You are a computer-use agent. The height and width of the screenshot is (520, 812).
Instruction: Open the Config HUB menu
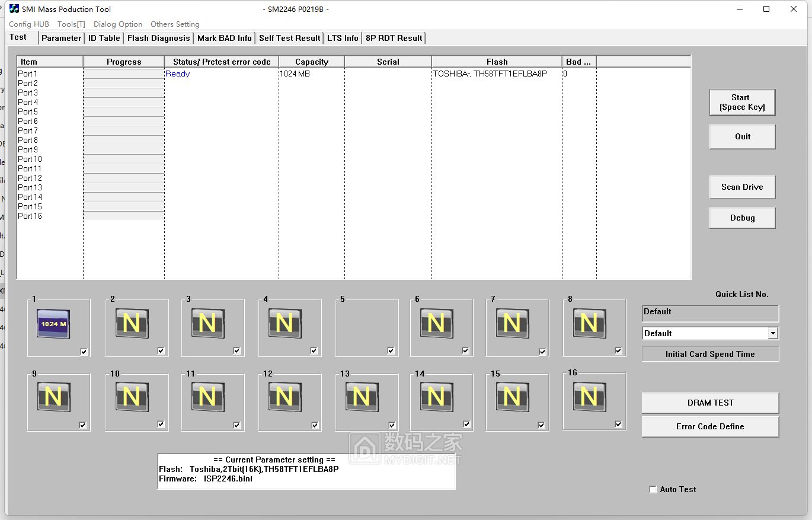point(29,24)
